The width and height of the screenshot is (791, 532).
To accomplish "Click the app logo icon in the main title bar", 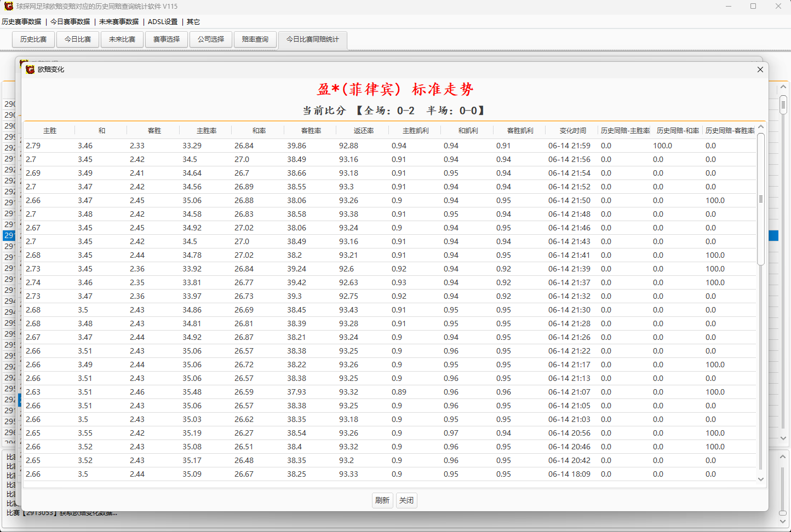I will pyautogui.click(x=8, y=6).
